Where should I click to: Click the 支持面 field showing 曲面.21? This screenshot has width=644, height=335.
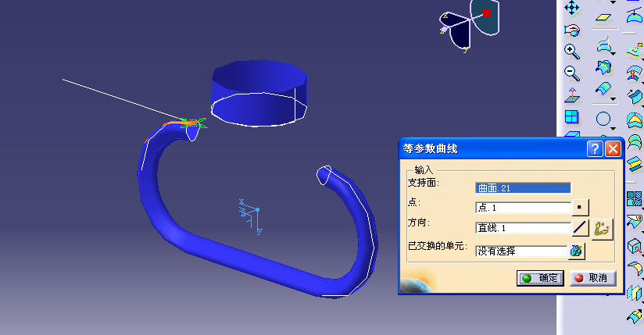tap(523, 188)
